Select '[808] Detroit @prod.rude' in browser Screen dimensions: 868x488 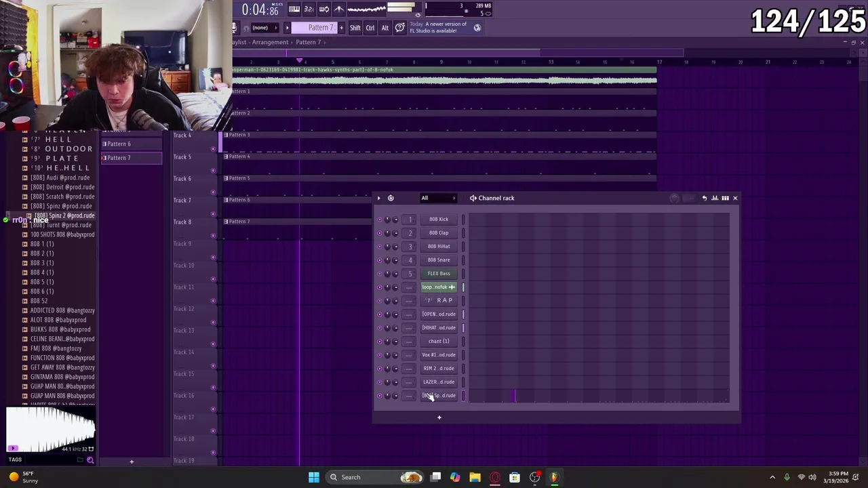62,187
